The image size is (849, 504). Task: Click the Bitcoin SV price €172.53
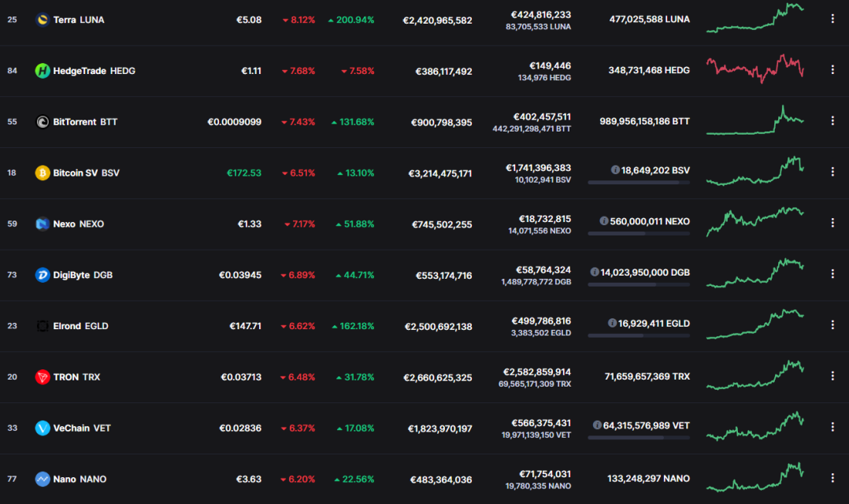pyautogui.click(x=243, y=172)
